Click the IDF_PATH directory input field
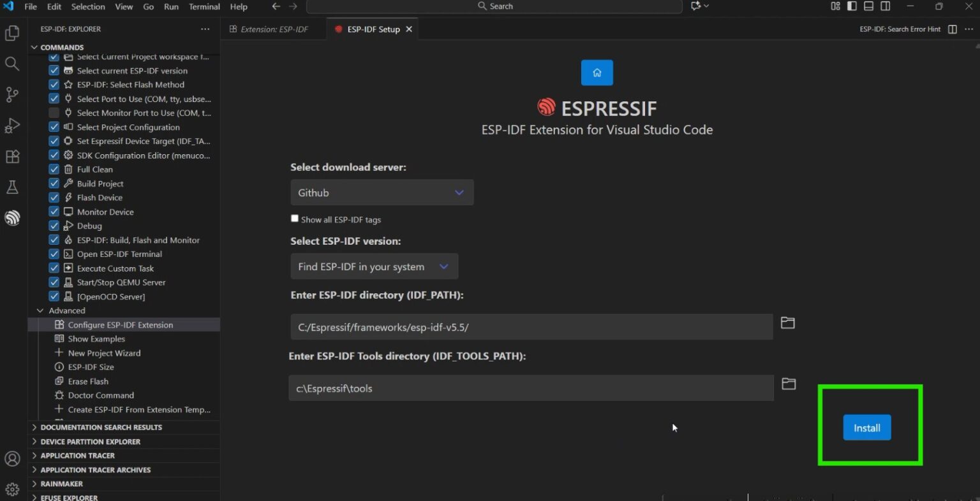The image size is (980, 501). pos(531,327)
